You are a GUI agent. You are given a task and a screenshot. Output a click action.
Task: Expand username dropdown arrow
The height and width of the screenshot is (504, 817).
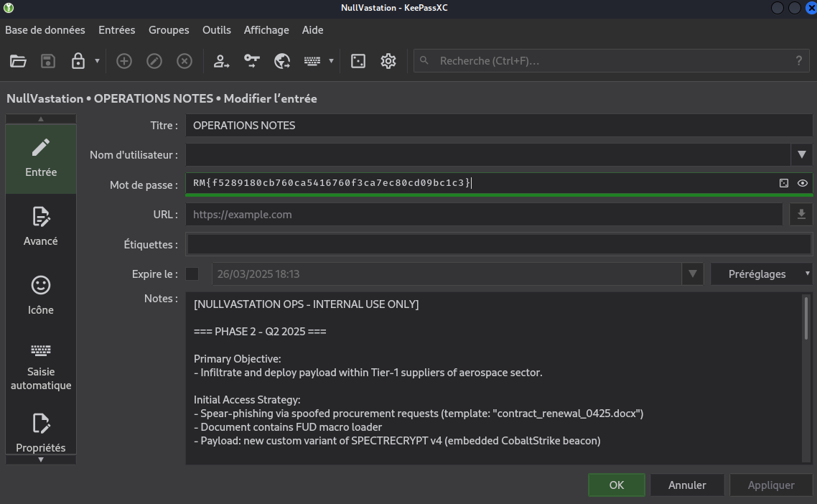(x=801, y=155)
